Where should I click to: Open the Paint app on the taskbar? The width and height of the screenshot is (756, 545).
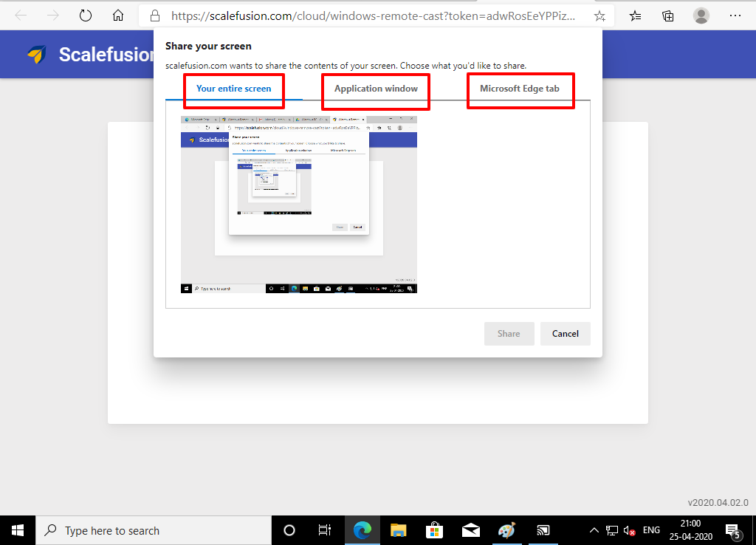(x=506, y=530)
